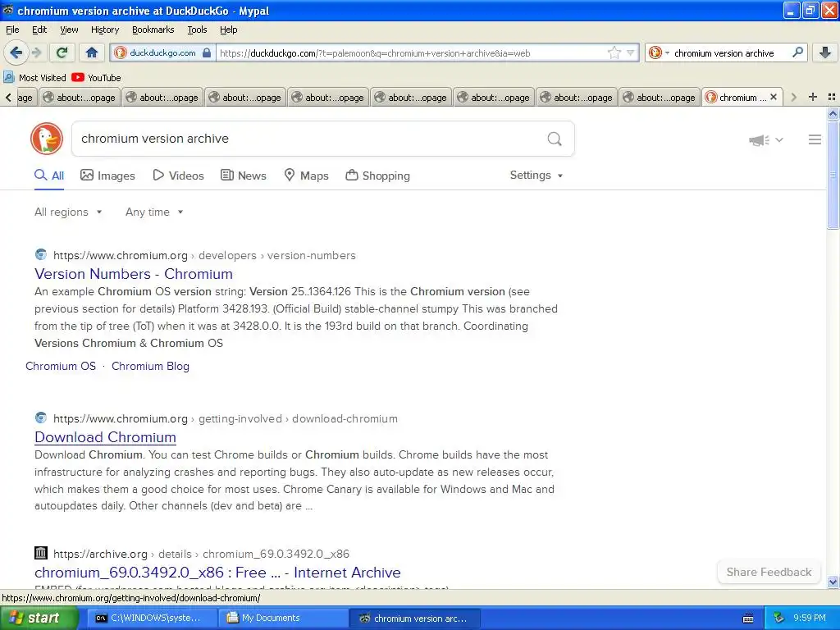Open a new tab with the plus button
The height and width of the screenshot is (630, 840).
click(x=813, y=97)
